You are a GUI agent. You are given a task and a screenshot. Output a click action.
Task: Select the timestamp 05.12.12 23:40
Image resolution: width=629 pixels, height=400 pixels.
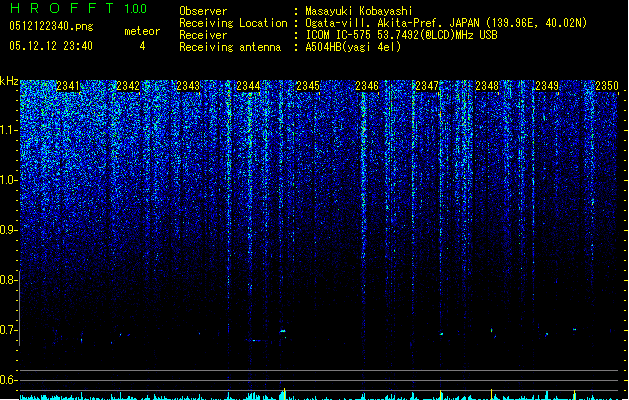pos(51,46)
